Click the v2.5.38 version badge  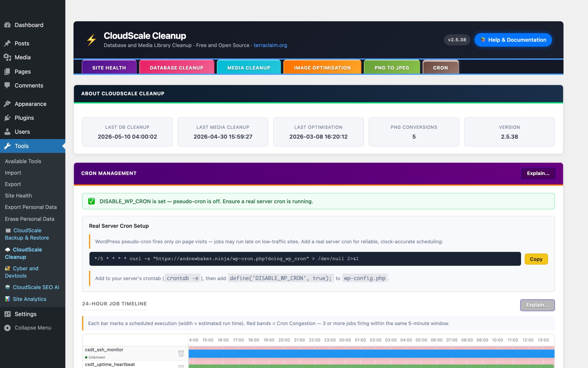pos(457,40)
